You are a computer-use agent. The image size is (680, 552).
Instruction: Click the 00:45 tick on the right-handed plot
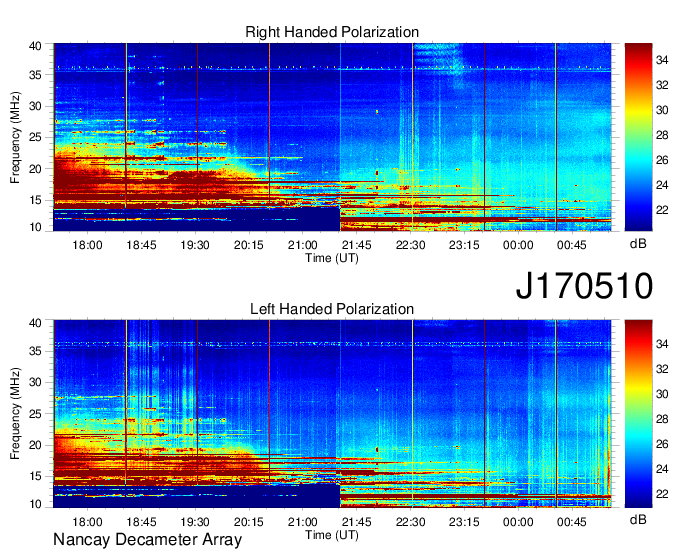point(572,245)
